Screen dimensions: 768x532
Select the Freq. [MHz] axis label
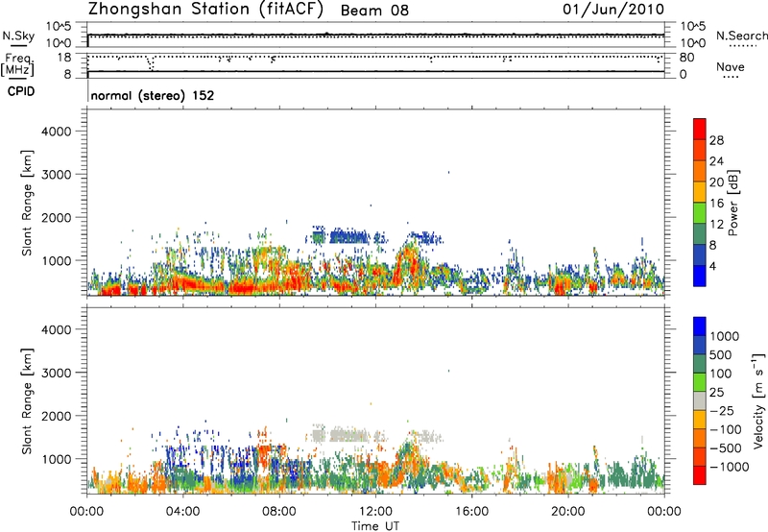pos(17,65)
